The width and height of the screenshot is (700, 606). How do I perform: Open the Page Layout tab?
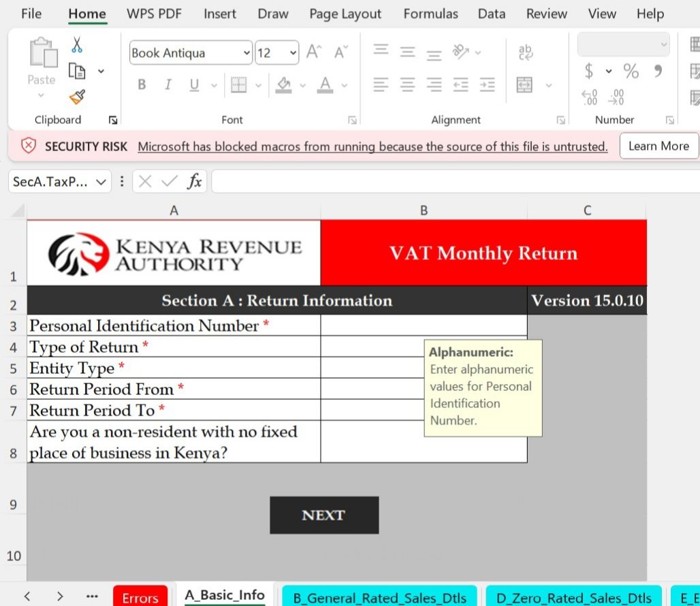point(345,14)
